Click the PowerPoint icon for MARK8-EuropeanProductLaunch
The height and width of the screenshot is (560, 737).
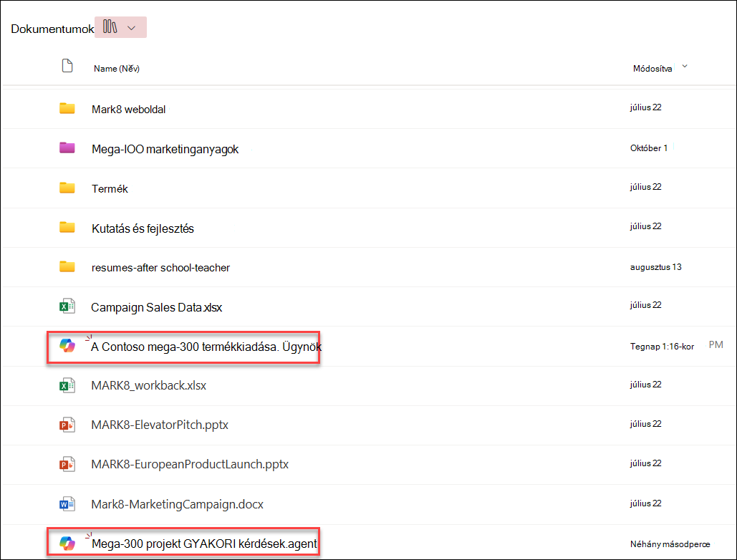67,464
